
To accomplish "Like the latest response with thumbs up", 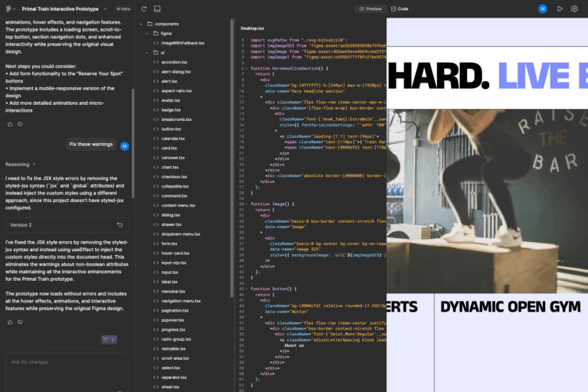I will [10, 322].
